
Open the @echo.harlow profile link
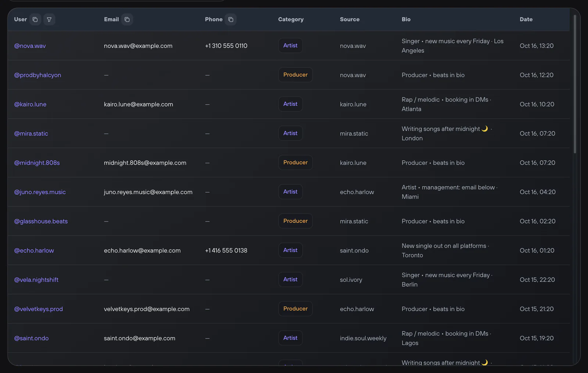[x=34, y=251]
